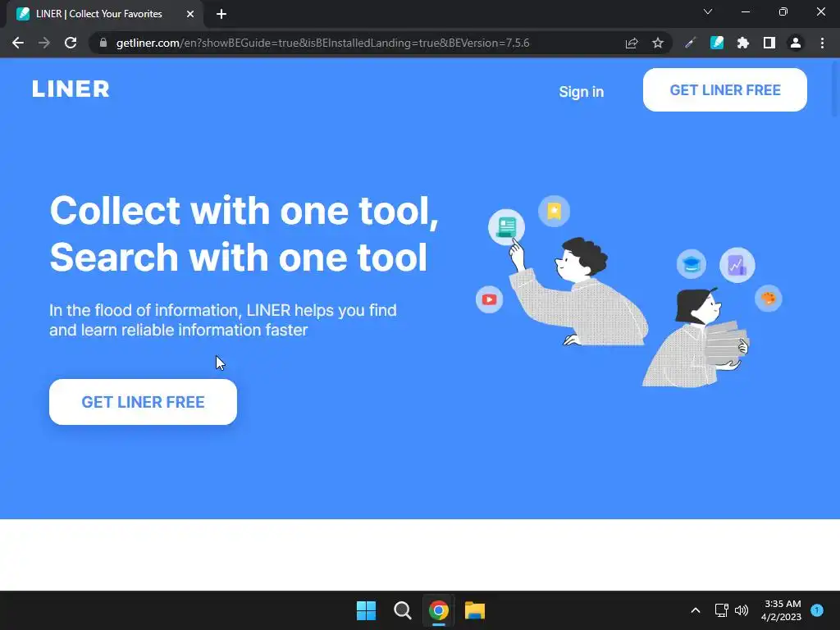The height and width of the screenshot is (630, 840).
Task: Bookmark this tab with the star icon
Action: 658,43
